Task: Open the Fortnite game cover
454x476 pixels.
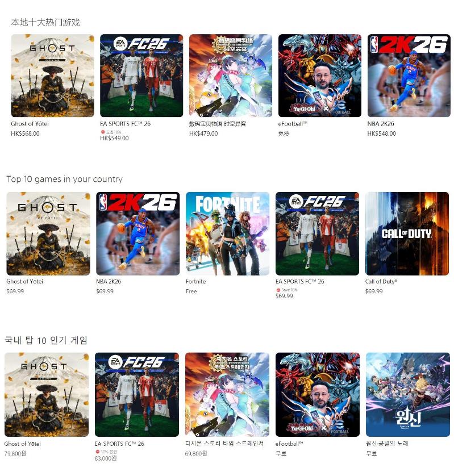Action: click(x=227, y=234)
